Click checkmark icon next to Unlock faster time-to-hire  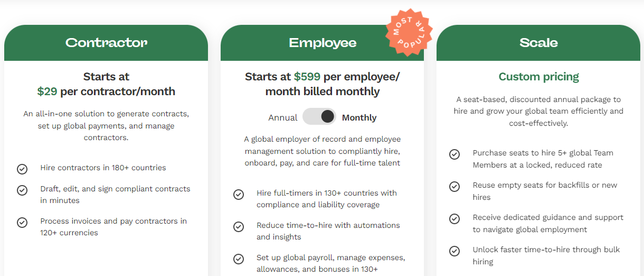[454, 251]
